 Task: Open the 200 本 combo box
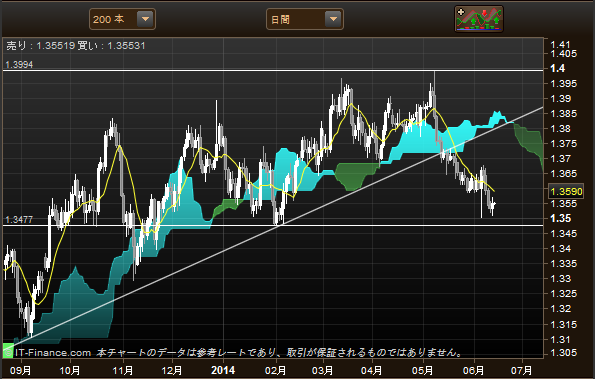coord(122,19)
